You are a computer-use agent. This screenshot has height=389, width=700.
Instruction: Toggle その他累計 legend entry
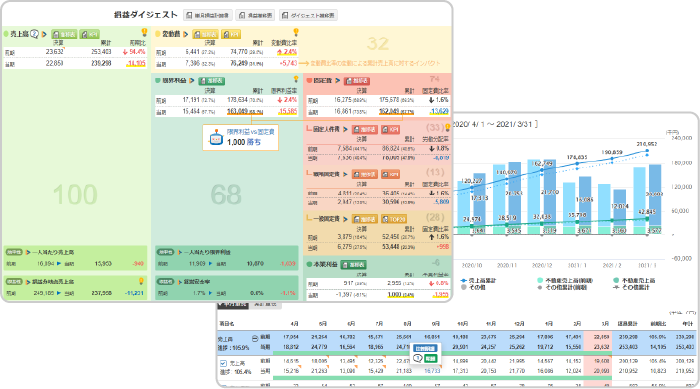coord(632,288)
